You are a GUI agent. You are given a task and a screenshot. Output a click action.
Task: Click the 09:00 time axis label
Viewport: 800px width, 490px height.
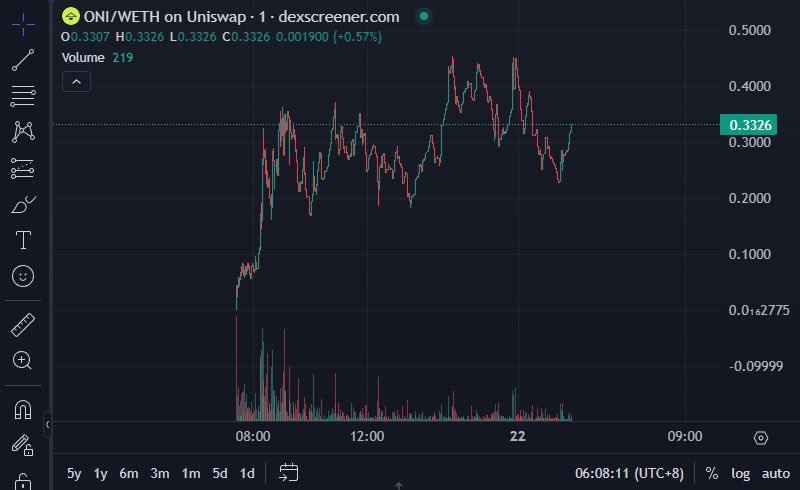coord(685,436)
